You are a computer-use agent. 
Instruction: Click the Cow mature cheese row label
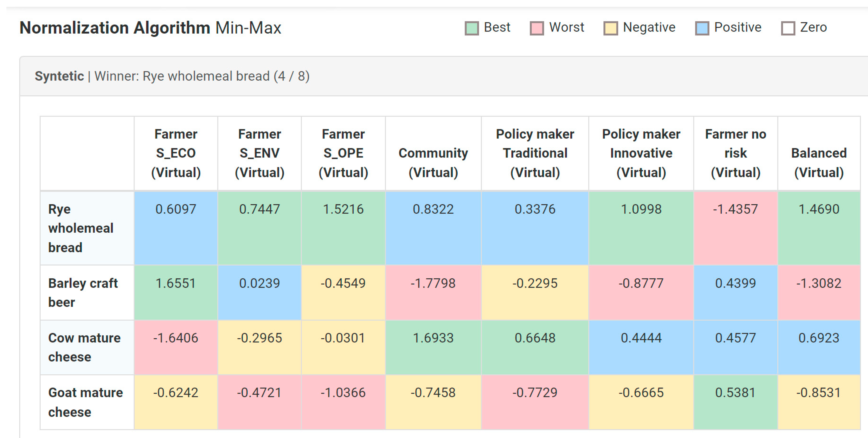click(84, 347)
